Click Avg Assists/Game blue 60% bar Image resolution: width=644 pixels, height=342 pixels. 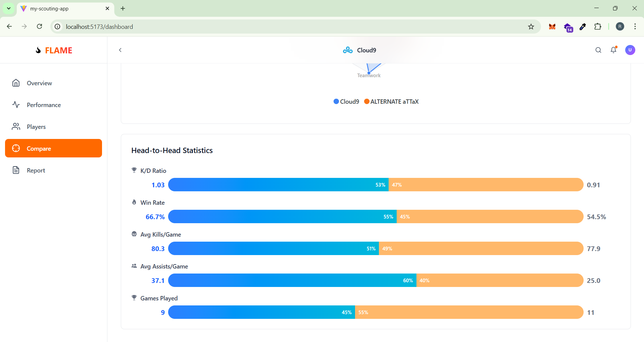[x=292, y=280]
